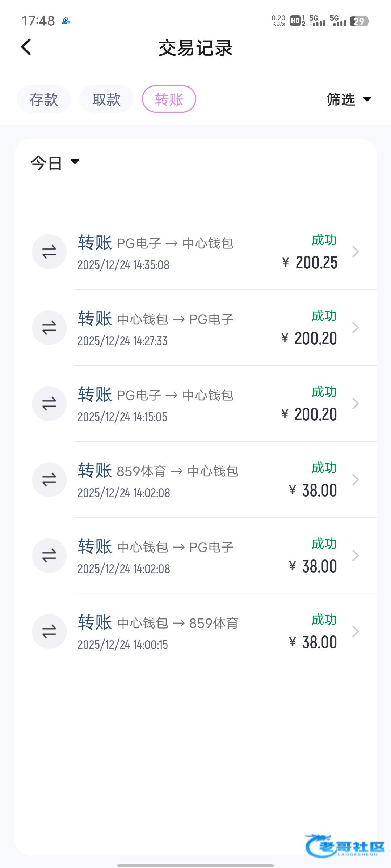Tap the back arrow icon
This screenshot has width=391, height=868.
click(x=26, y=47)
